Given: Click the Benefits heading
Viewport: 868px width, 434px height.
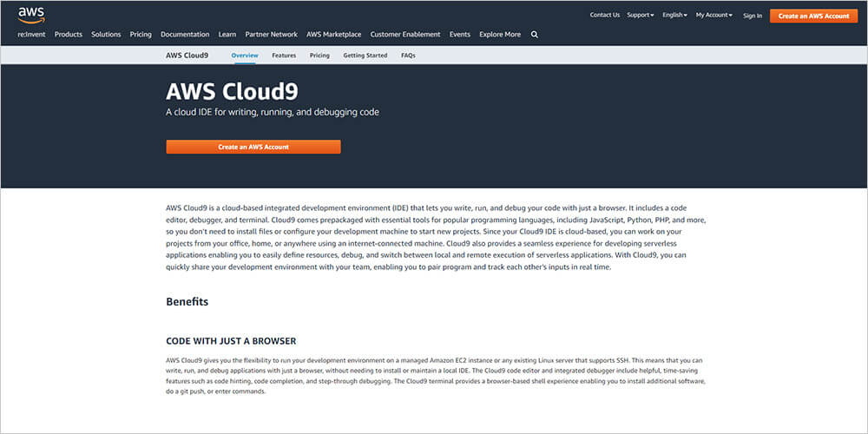Looking at the screenshot, I should 187,302.
